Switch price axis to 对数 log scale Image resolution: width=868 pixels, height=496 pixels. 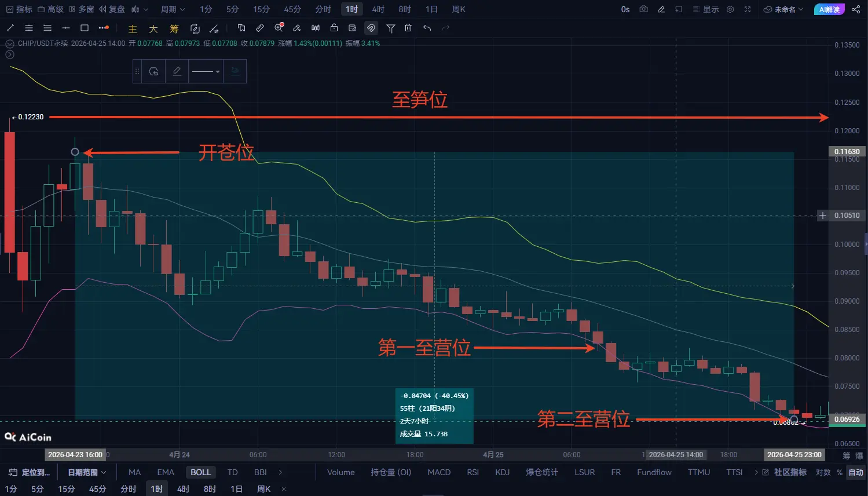823,472
